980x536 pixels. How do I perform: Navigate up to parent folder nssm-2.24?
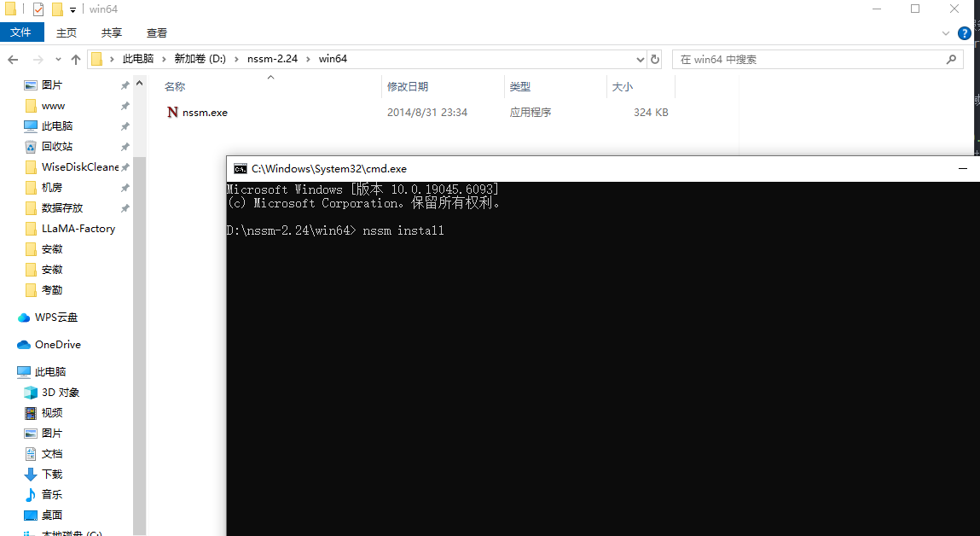pos(75,59)
